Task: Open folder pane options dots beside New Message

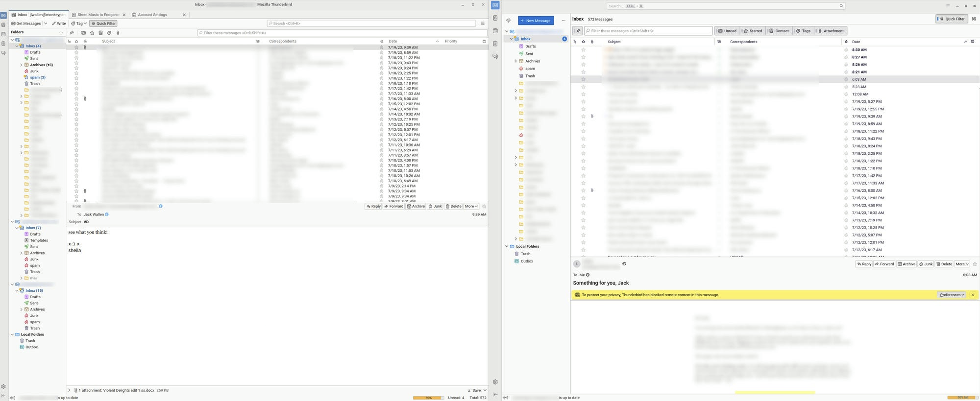Action: [563, 21]
